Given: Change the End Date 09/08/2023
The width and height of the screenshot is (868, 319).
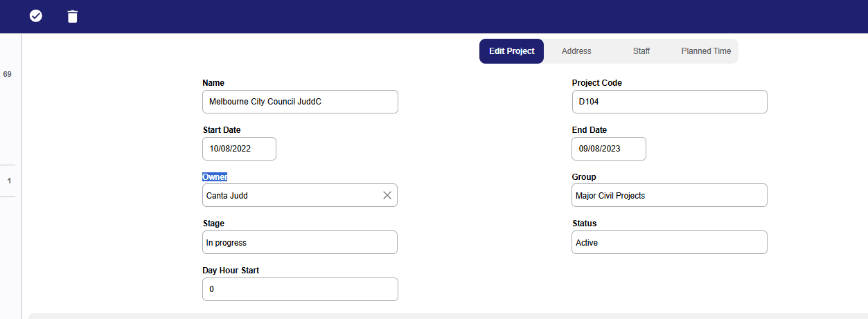Looking at the screenshot, I should point(609,149).
